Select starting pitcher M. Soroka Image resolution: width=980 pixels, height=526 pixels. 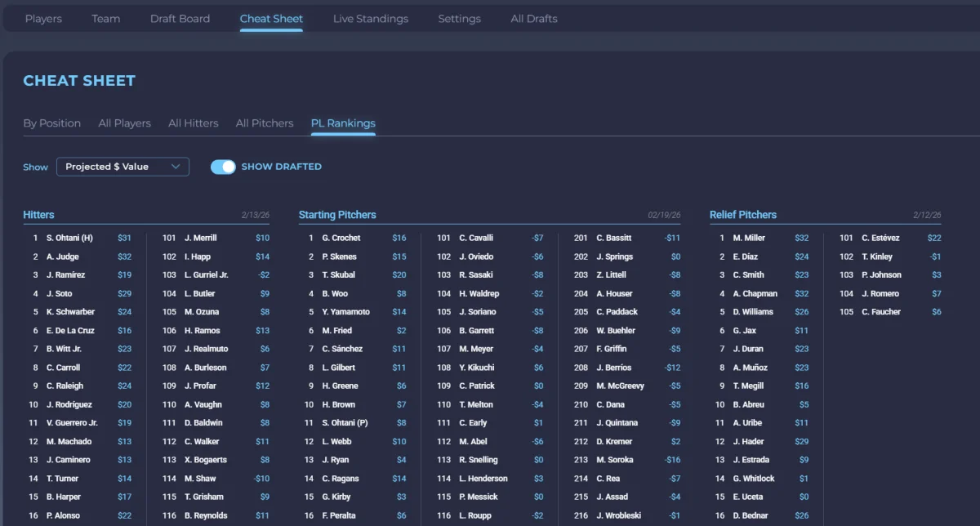point(615,460)
